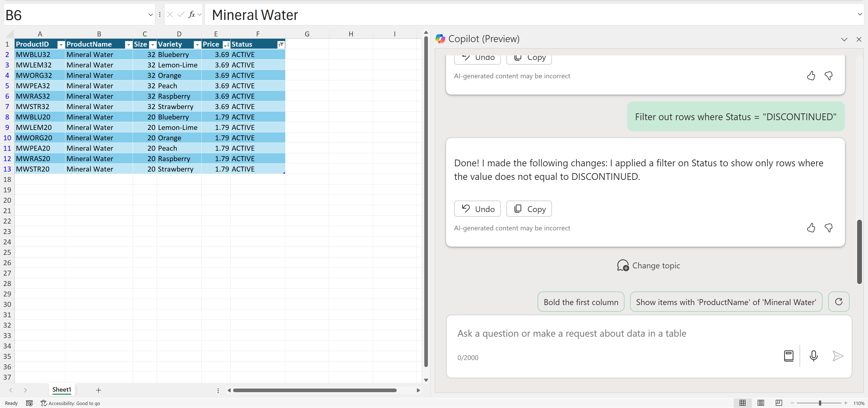
Task: Switch to Page Layout view
Action: (760, 403)
